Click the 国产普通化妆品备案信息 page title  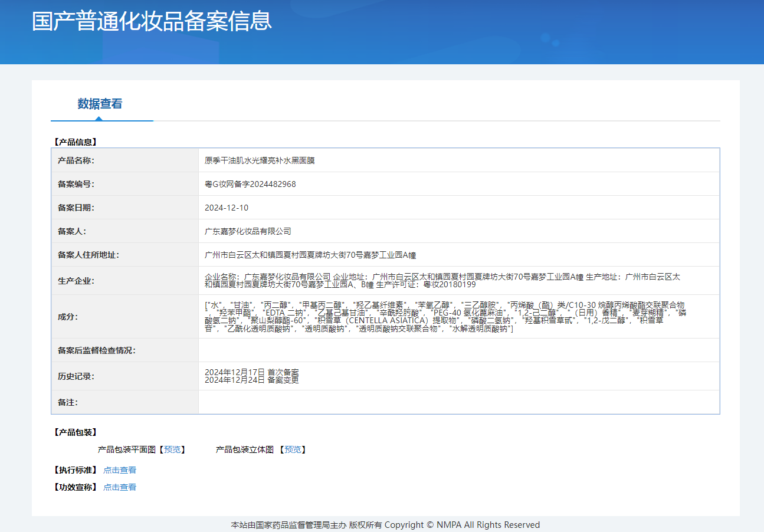152,21
